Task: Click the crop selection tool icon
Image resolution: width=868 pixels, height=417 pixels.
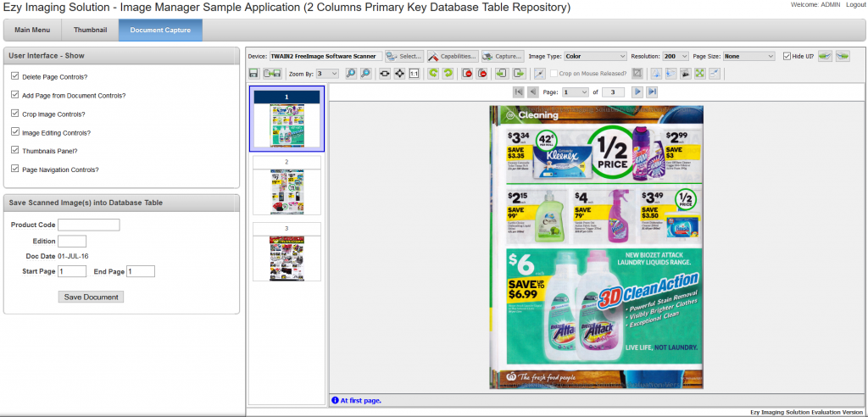Action: click(x=538, y=73)
